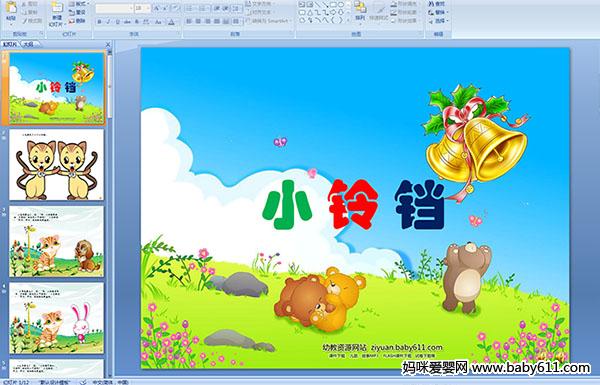Switch to the Slides tab in the slide pane
600x385 pixels.
click(x=10, y=44)
